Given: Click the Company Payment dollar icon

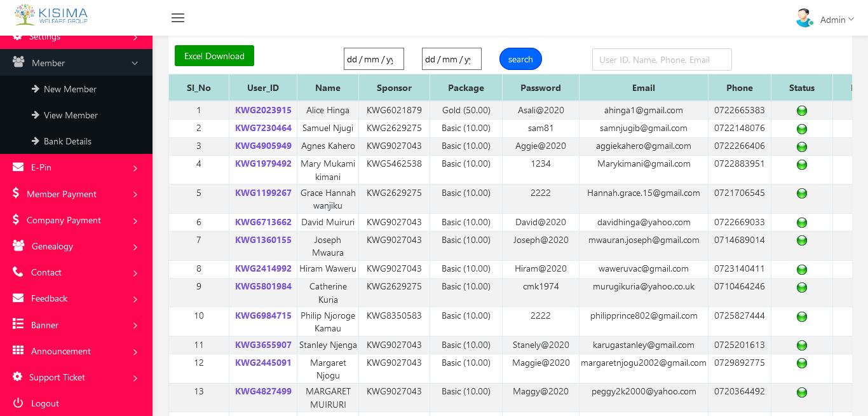Looking at the screenshot, I should (x=16, y=219).
